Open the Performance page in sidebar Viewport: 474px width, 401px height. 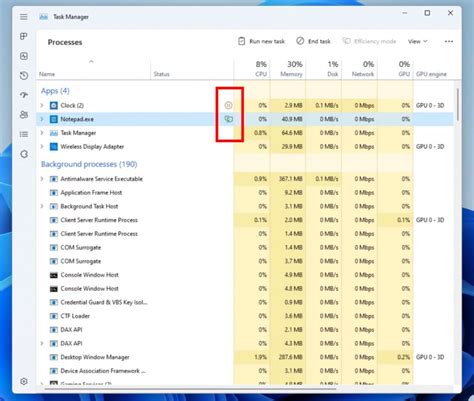pyautogui.click(x=24, y=56)
